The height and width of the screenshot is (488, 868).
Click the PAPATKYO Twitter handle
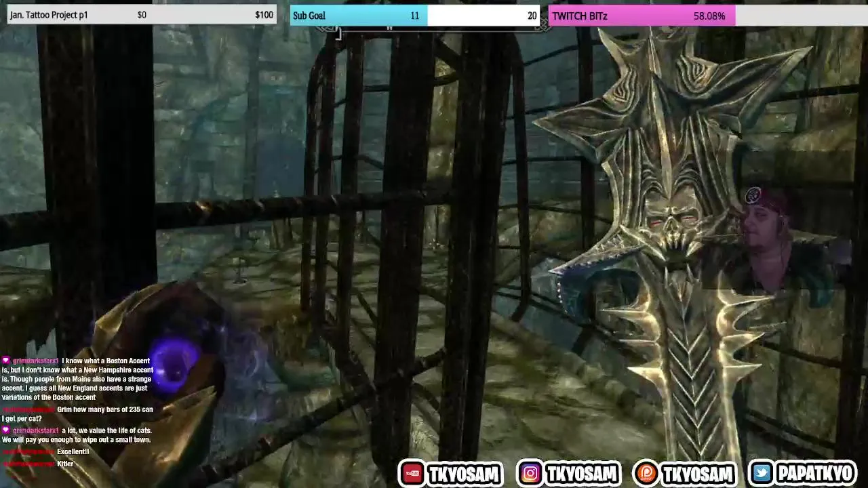click(816, 473)
